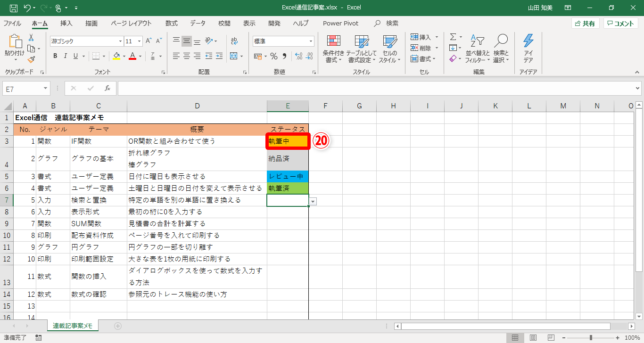644x343 pixels.
Task: Open Cell Styles (セルのスタイル)
Action: click(389, 49)
